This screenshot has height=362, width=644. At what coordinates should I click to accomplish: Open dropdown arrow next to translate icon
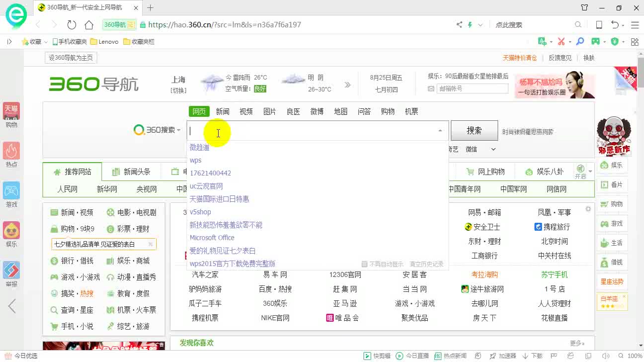pyautogui.click(x=551, y=42)
